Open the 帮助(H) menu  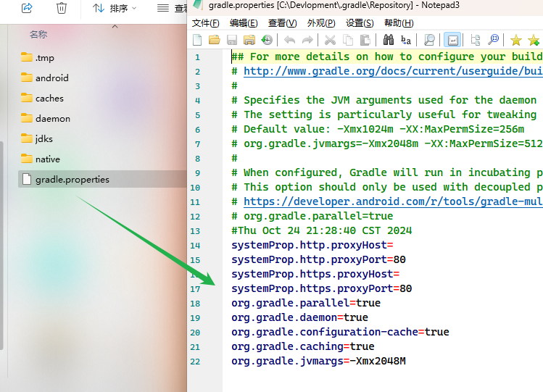(399, 23)
